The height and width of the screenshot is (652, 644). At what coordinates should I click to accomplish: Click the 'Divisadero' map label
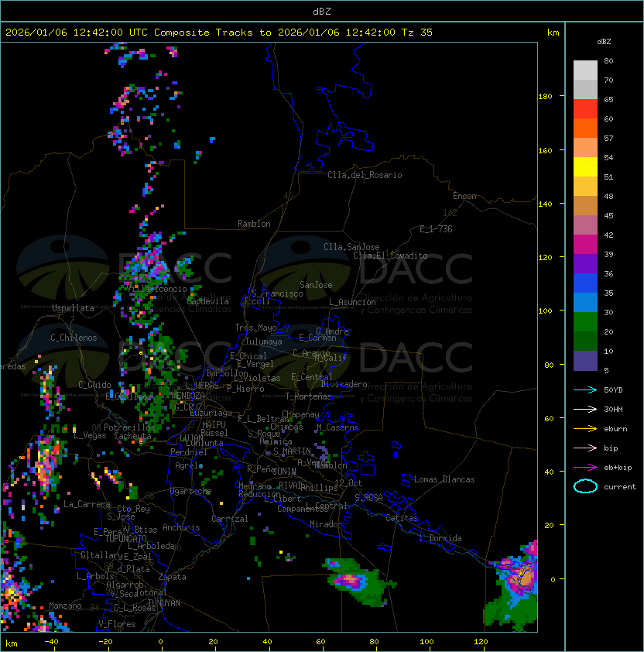[344, 384]
